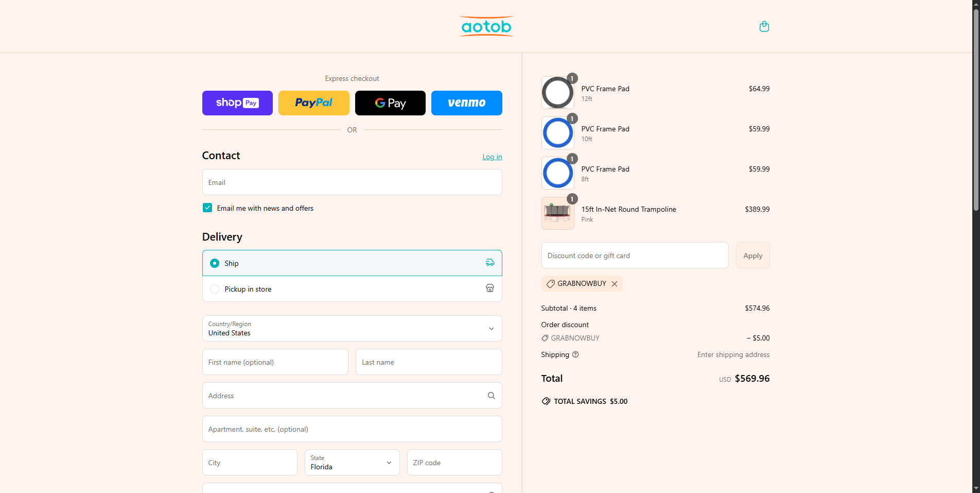
Task: Click the 15ft Trampoline thumbnail
Action: pos(558,213)
